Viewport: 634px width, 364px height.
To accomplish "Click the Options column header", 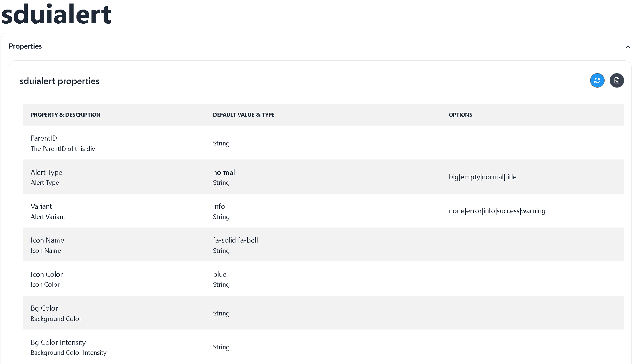I will point(460,115).
